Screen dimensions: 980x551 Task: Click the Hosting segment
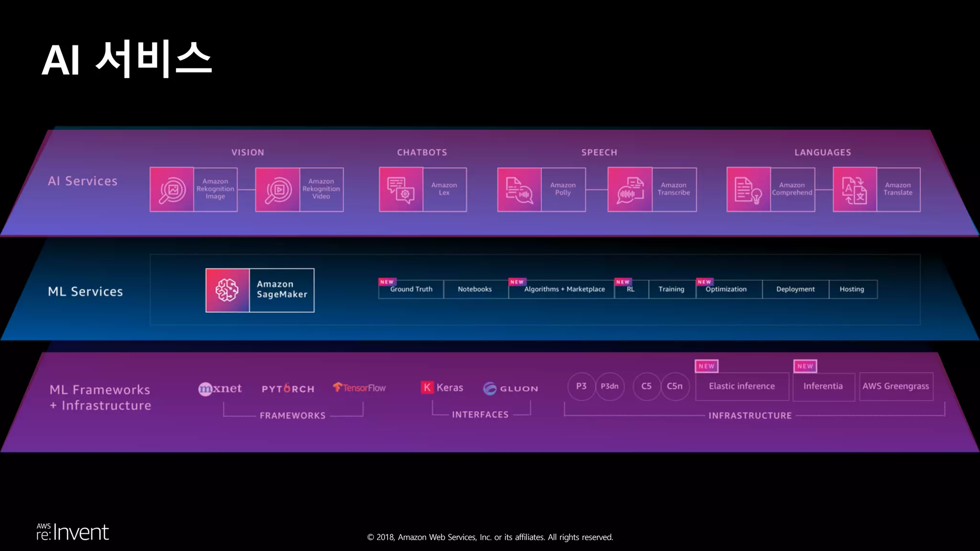tap(852, 289)
